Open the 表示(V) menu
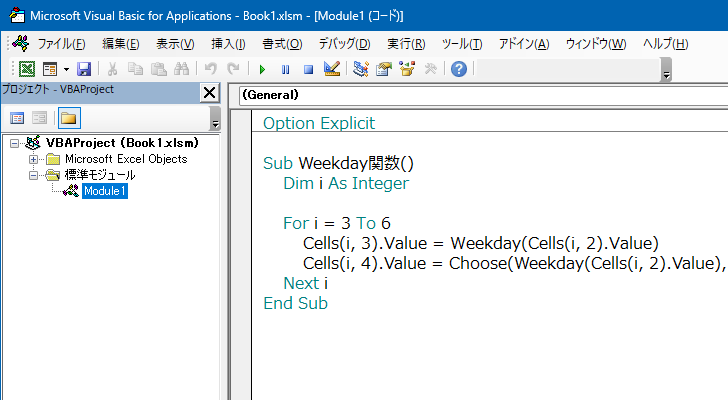 point(175,44)
